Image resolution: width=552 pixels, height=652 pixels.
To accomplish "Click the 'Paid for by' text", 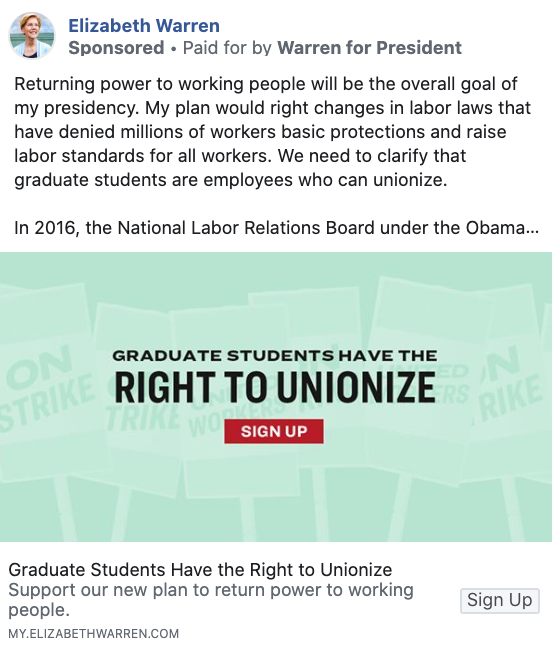I will click(x=227, y=48).
